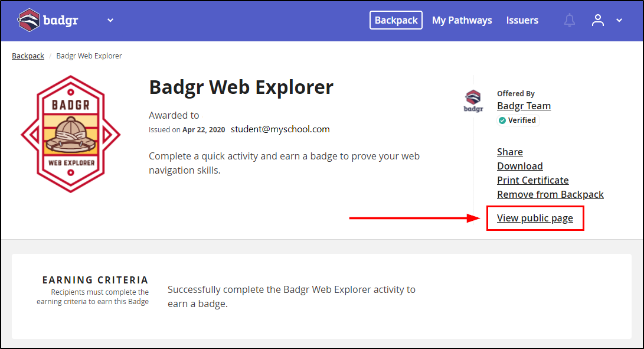Screen dimensions: 644x349
Task: Click the Badgr Web Explorer title heading
Action: click(x=241, y=87)
